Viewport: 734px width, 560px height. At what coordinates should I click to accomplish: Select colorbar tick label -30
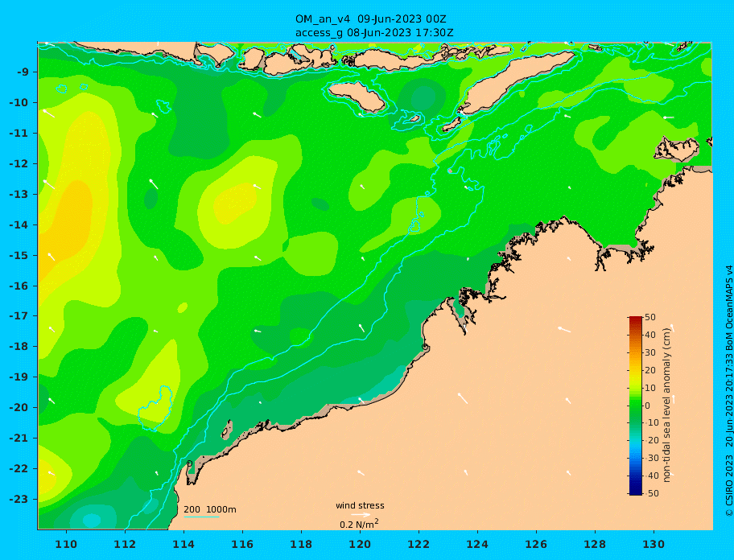651,458
